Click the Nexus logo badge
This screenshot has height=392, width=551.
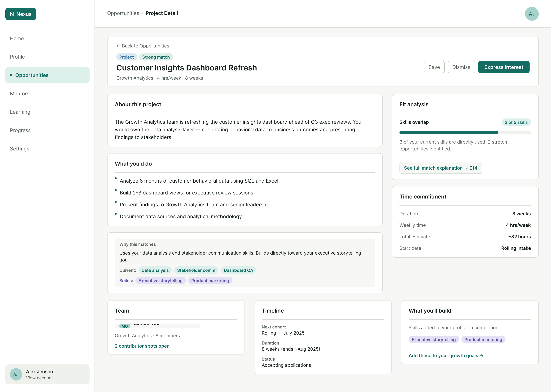(x=21, y=14)
